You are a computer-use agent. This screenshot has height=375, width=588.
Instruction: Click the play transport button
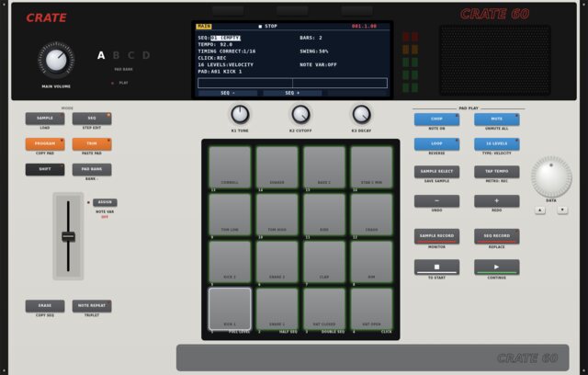tap(497, 267)
